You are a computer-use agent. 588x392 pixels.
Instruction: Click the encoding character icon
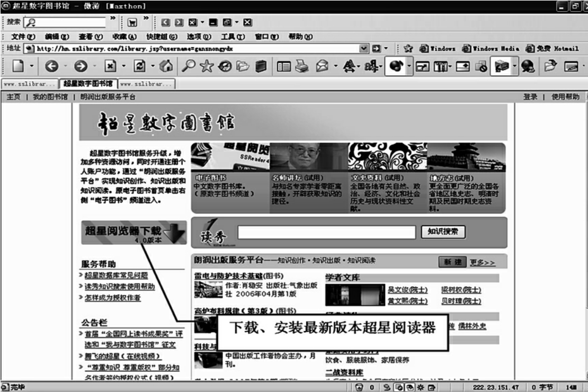371,66
